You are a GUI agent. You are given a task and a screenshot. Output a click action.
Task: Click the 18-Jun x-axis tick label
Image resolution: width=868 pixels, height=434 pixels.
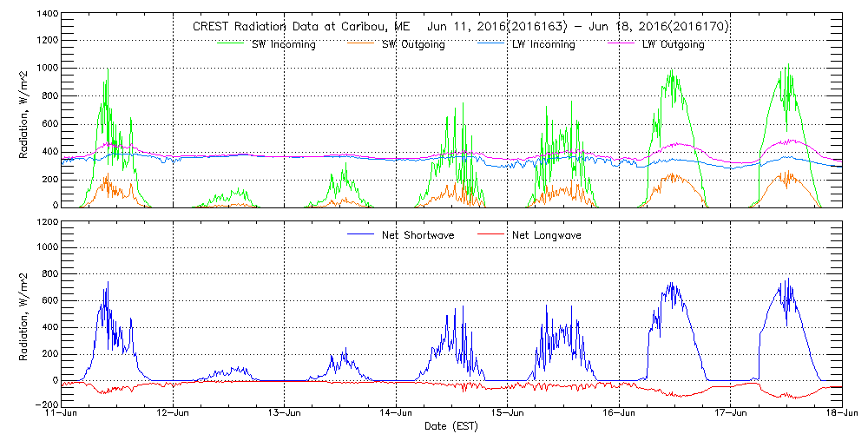click(x=840, y=413)
